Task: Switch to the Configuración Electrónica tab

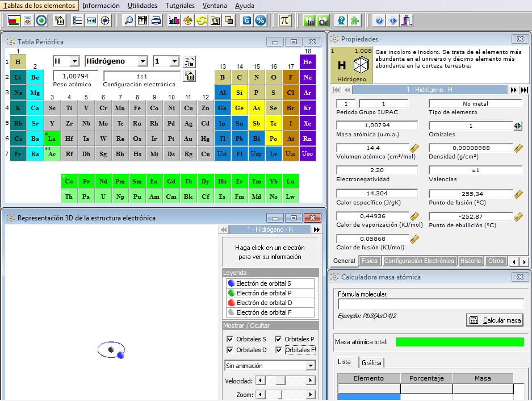Action: [419, 261]
